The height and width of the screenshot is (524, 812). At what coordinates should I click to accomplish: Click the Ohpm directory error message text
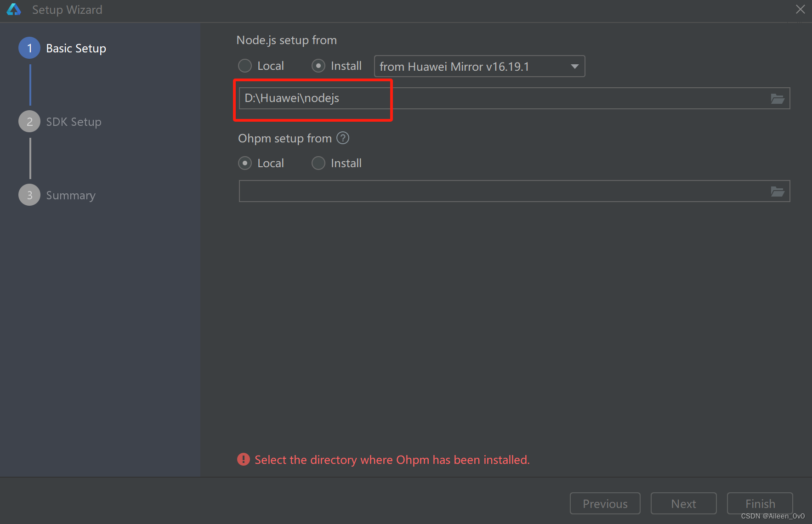coord(392,460)
